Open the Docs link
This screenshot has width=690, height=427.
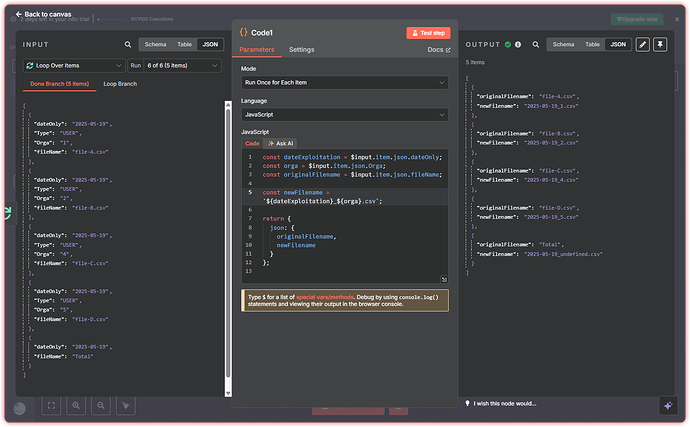pyautogui.click(x=439, y=50)
